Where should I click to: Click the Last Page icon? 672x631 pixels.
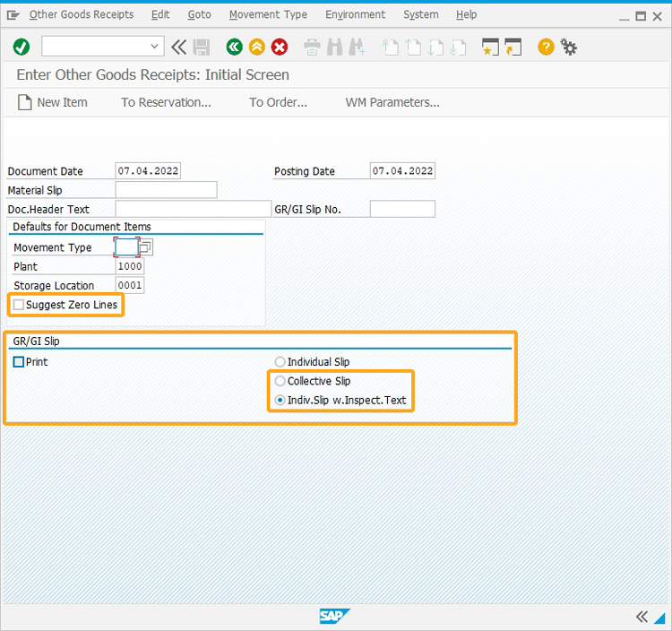458,48
